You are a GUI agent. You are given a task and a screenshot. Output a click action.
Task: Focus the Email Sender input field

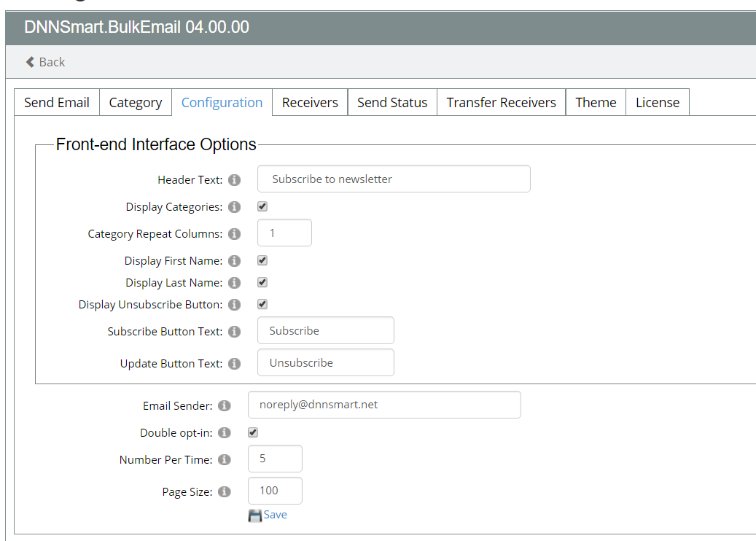pos(384,405)
